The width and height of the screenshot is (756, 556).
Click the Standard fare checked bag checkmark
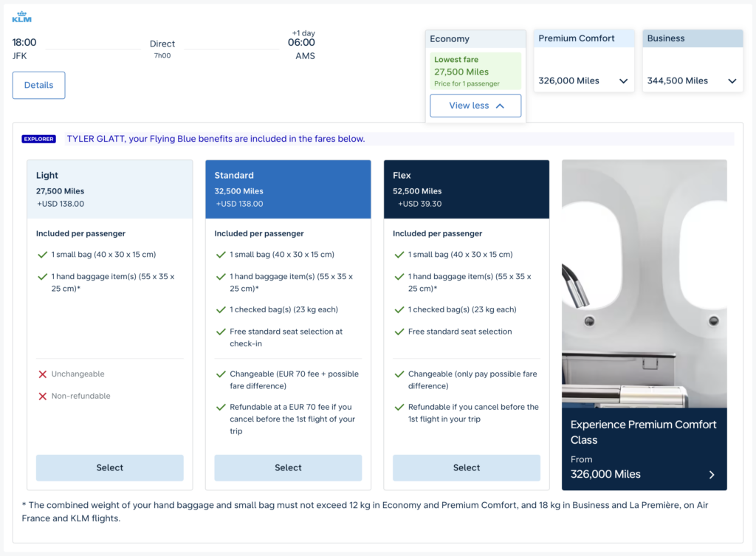(x=221, y=309)
